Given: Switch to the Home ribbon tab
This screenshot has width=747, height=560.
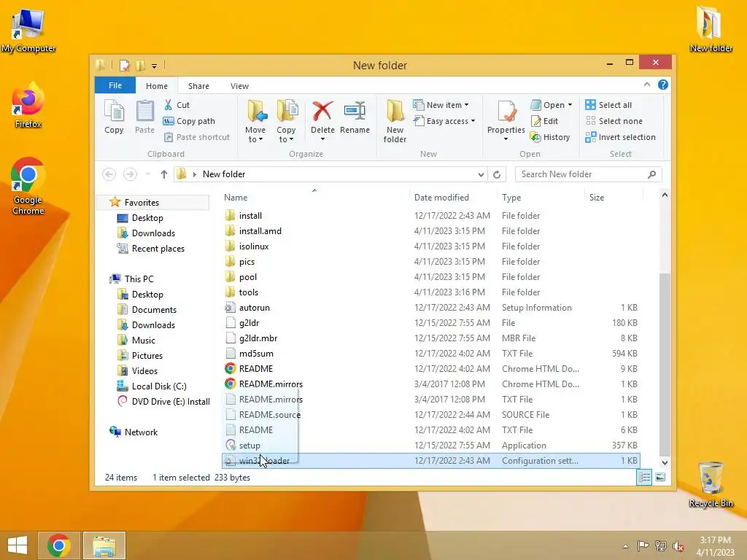Looking at the screenshot, I should pos(157,86).
